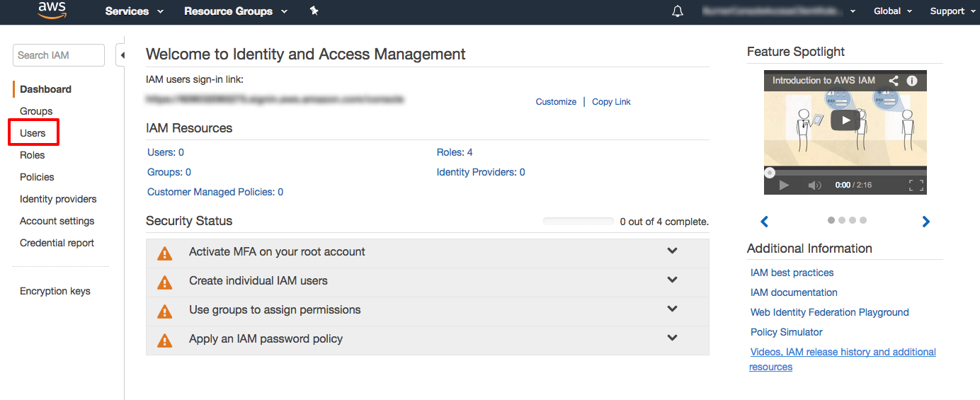Image resolution: width=980 pixels, height=400 pixels.
Task: Click warning icon beside Create individual IAM users
Action: pyautogui.click(x=164, y=282)
